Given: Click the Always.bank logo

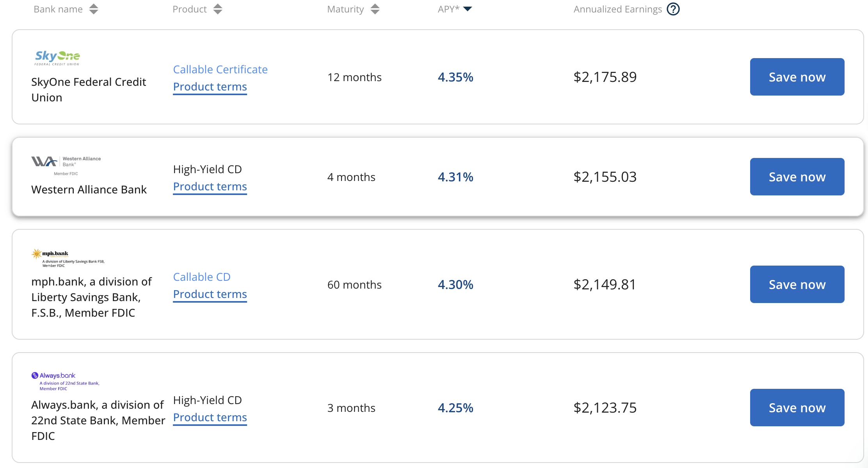Looking at the screenshot, I should [54, 376].
